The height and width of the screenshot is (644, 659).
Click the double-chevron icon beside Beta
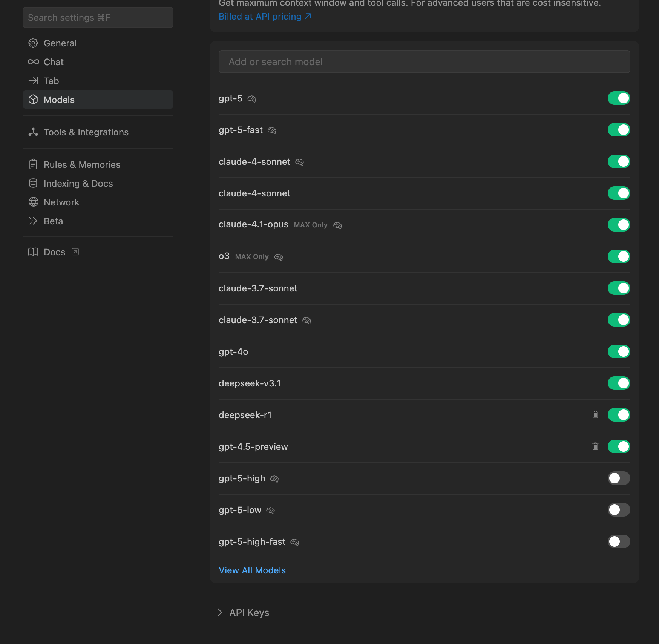(33, 221)
